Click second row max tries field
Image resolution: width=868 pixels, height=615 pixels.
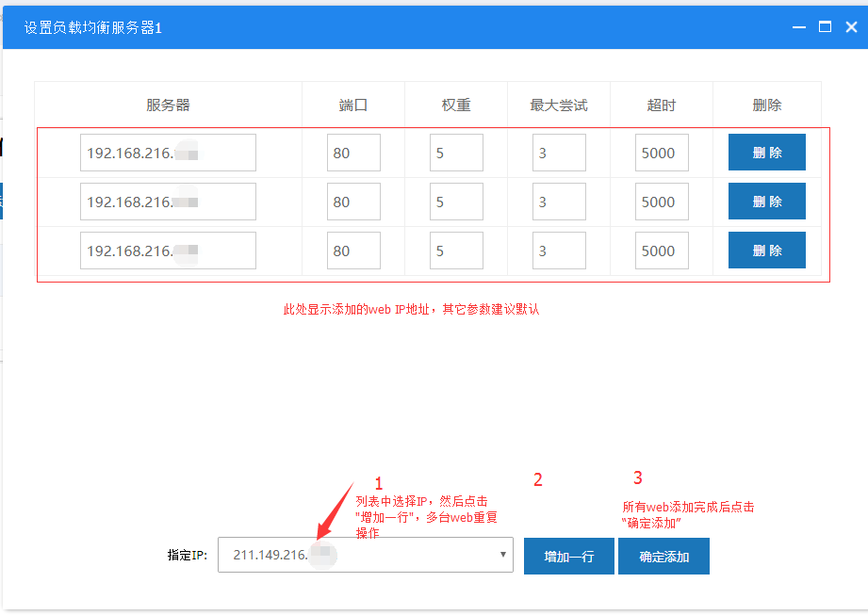pos(559,202)
